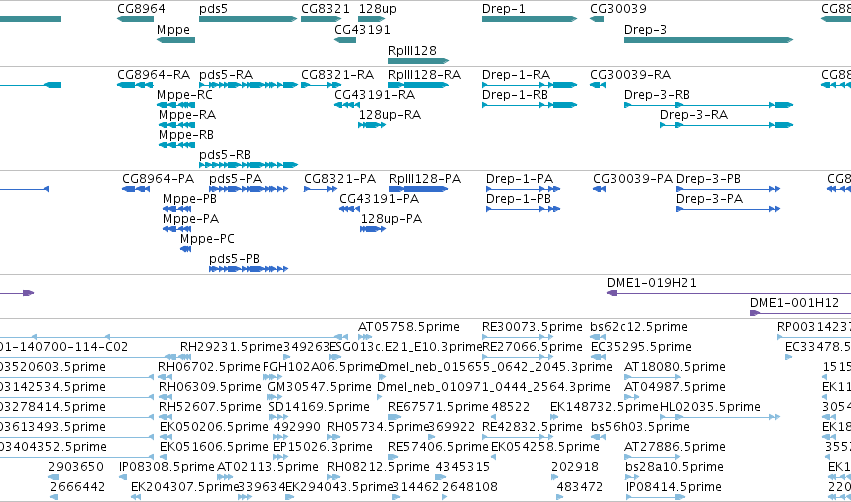Click the CG8964 gene arrow
851x502 pixels.
(x=136, y=19)
